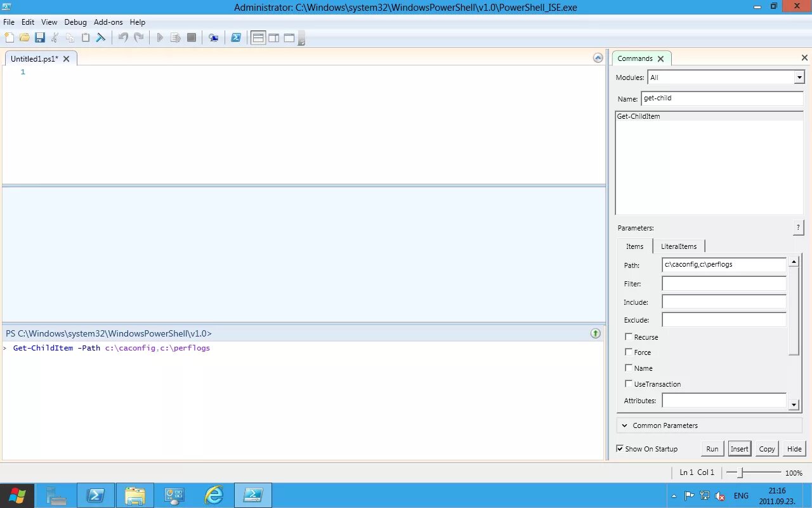
Task: Insert the Get-ChildItem command
Action: (739, 448)
